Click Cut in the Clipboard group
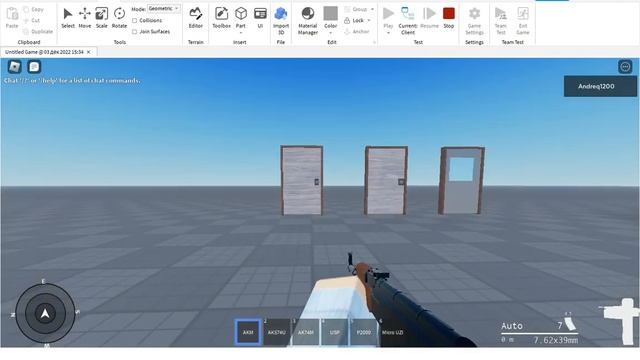640x360 pixels. [x=32, y=20]
